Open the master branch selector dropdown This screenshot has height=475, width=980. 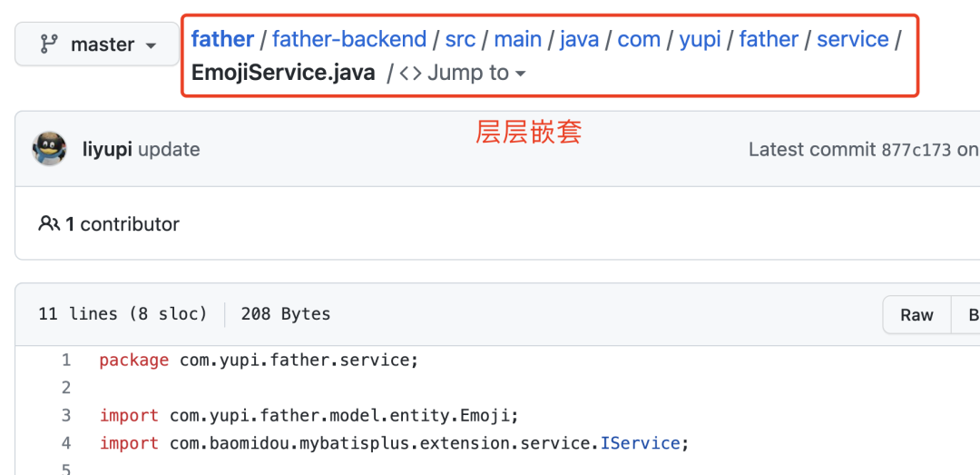[x=97, y=45]
